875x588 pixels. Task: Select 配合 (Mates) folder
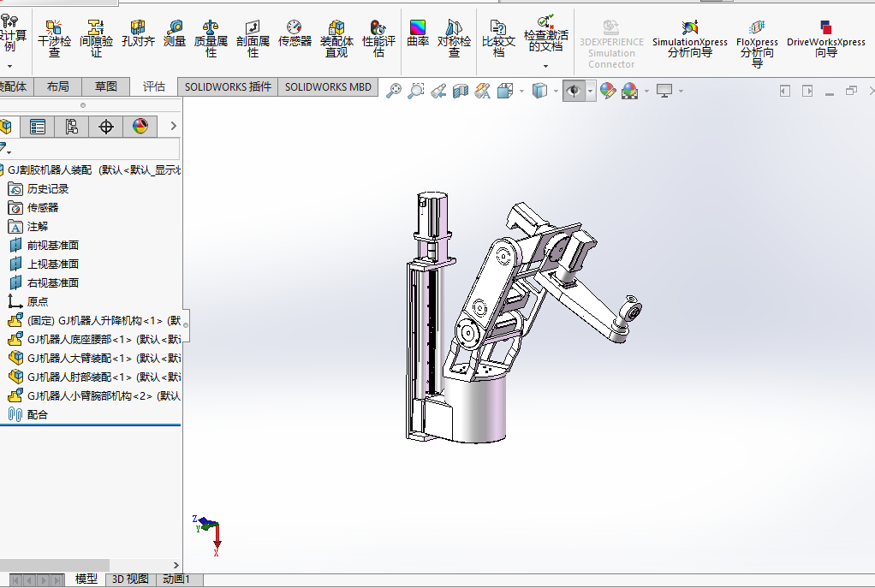(x=28, y=414)
